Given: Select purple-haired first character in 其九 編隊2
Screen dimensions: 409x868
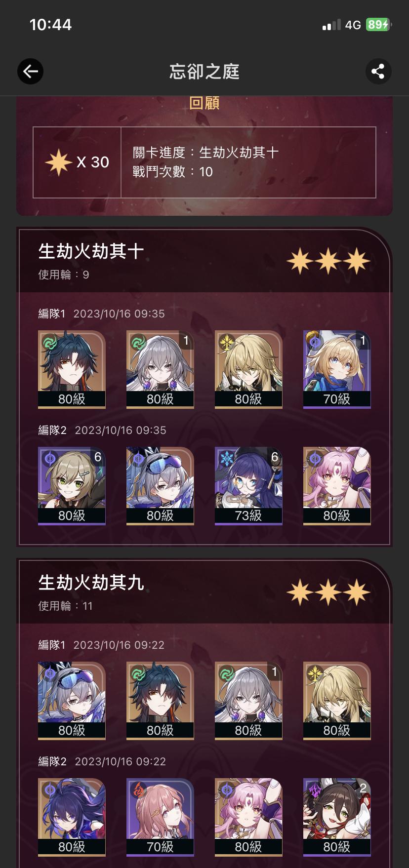Looking at the screenshot, I should (72, 817).
